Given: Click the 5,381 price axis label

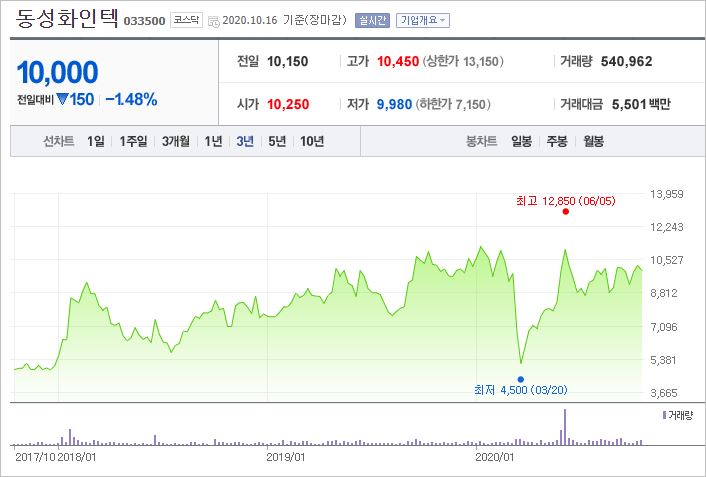Looking at the screenshot, I should click(664, 360).
